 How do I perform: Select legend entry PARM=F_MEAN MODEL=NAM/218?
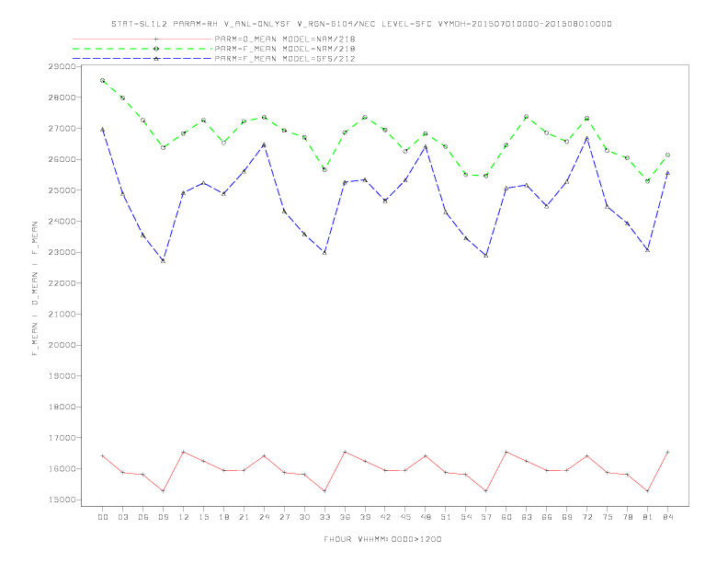pyautogui.click(x=285, y=49)
